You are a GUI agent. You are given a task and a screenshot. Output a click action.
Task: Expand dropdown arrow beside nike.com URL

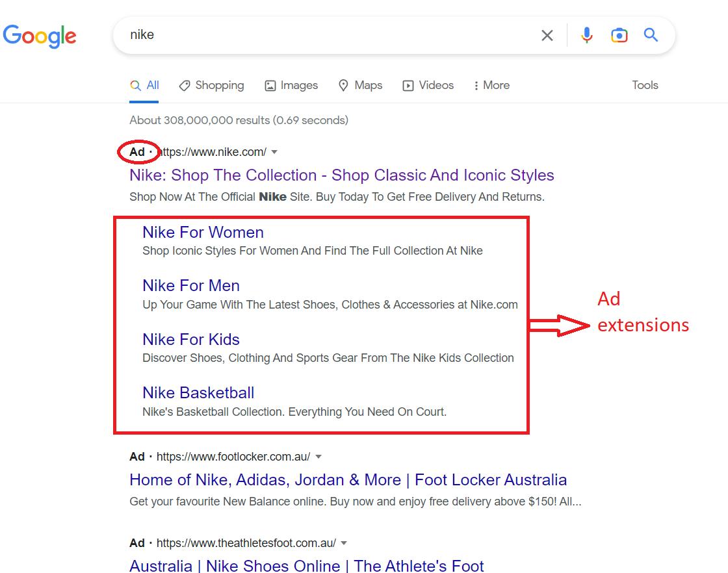point(274,152)
